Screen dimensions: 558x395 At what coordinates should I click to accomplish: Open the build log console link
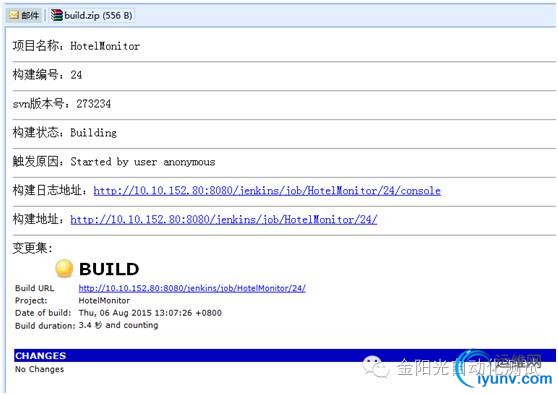pyautogui.click(x=267, y=191)
